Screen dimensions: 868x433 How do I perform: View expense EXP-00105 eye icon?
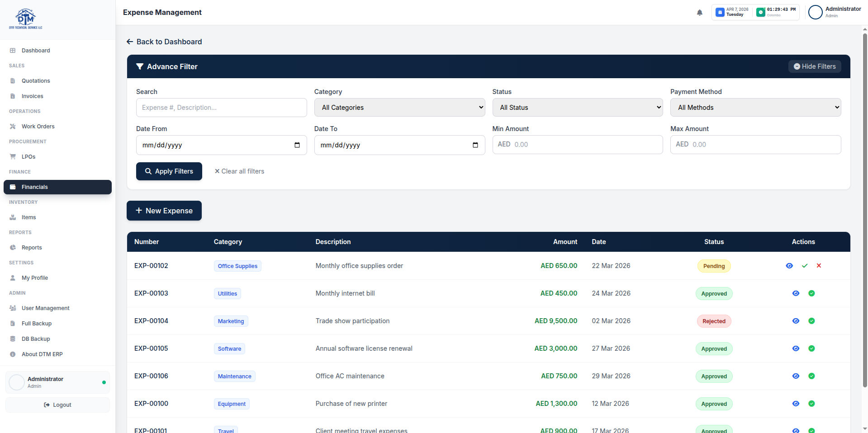796,348
